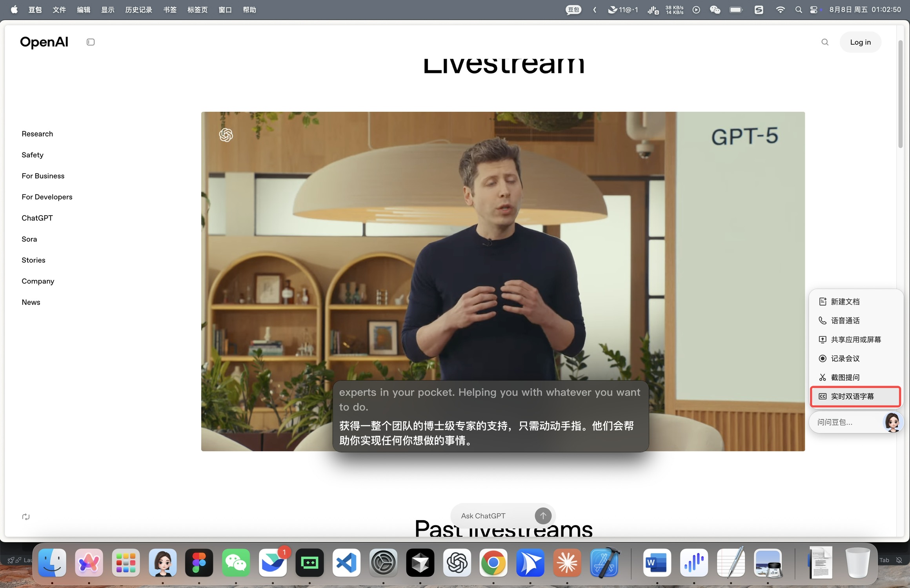Open Finder from the Dock
Screen dimensions: 910x588
click(52, 563)
